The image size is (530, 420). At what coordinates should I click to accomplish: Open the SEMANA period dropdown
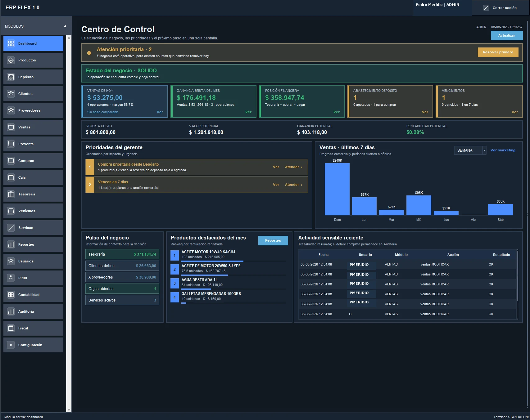[x=470, y=150]
